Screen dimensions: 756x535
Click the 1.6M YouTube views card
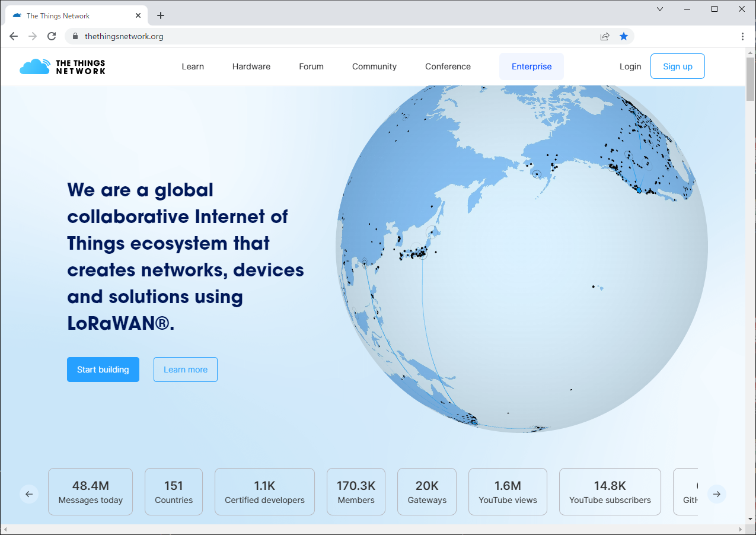click(x=508, y=492)
